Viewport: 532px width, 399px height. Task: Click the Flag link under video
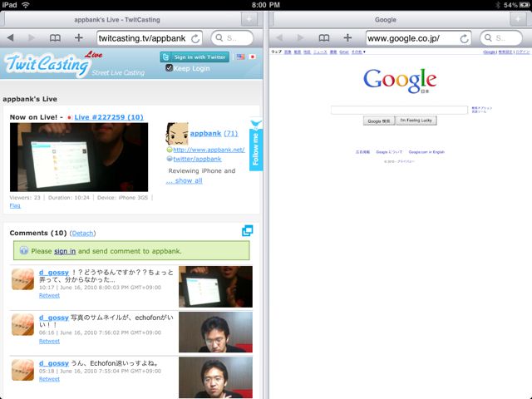[15, 205]
